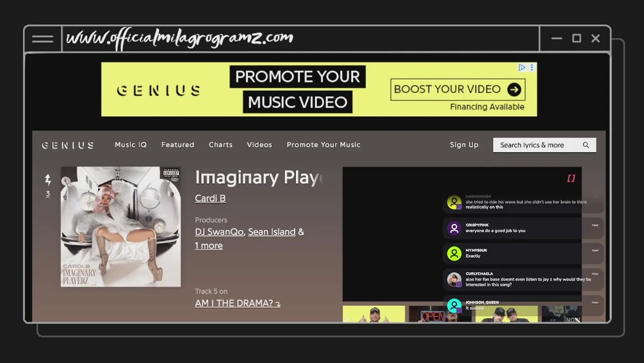Image resolution: width=644 pixels, height=363 pixels.
Task: Click the upvote count 3
Action: (x=48, y=194)
